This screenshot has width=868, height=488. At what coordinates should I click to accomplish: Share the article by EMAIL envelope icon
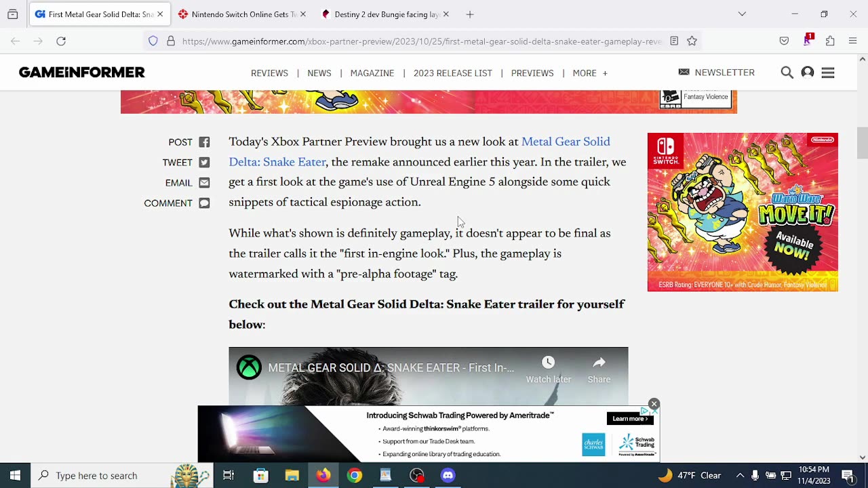coord(204,183)
